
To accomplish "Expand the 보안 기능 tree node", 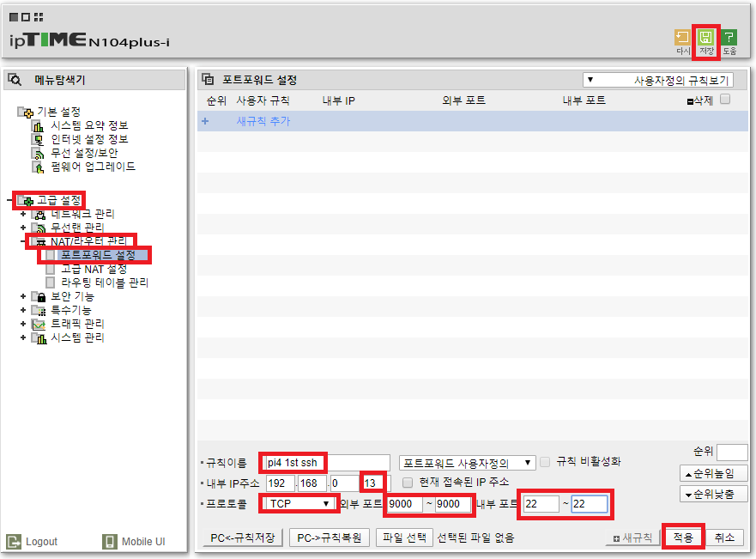I will coord(22,296).
